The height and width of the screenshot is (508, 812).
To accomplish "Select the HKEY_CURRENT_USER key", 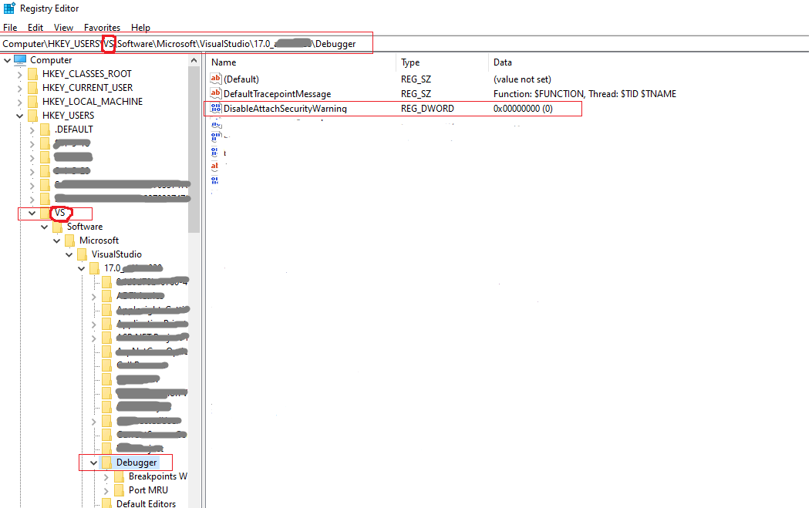I will pos(87,88).
